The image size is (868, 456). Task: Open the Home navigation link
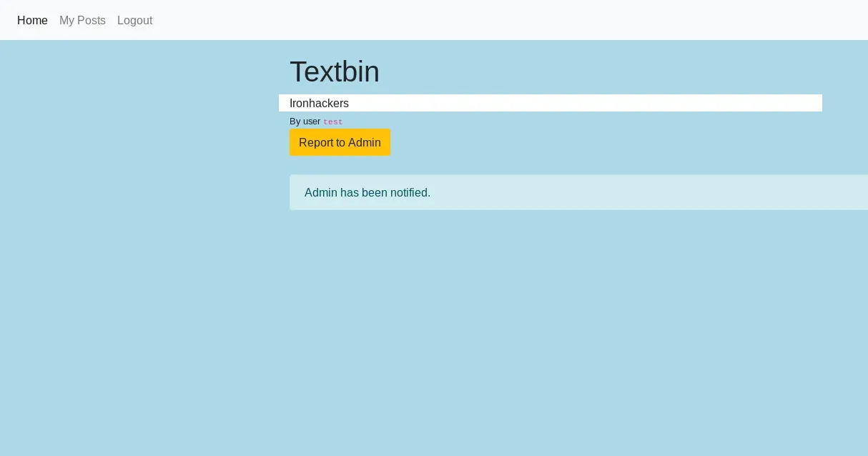(x=32, y=20)
